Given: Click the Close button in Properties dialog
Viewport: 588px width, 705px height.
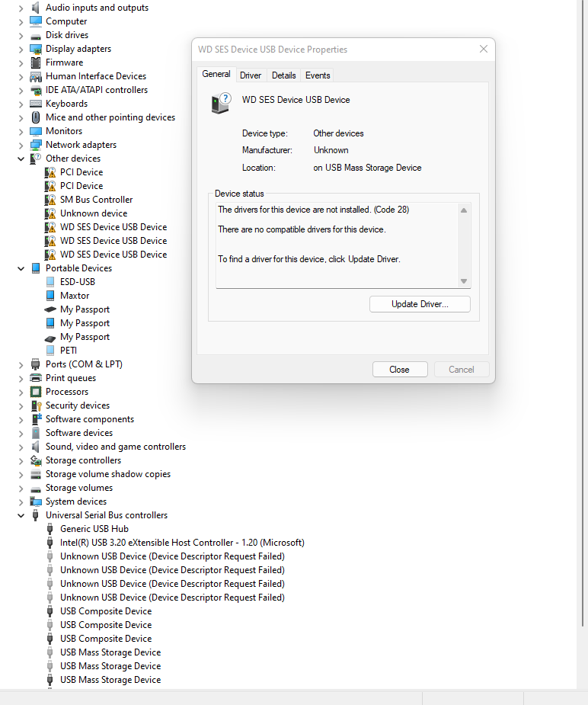Looking at the screenshot, I should click(399, 370).
